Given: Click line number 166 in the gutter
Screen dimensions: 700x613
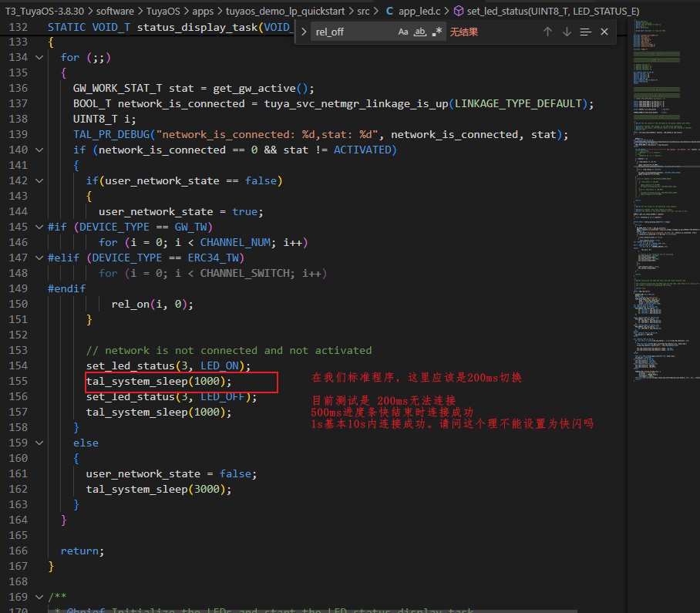Looking at the screenshot, I should pos(19,551).
